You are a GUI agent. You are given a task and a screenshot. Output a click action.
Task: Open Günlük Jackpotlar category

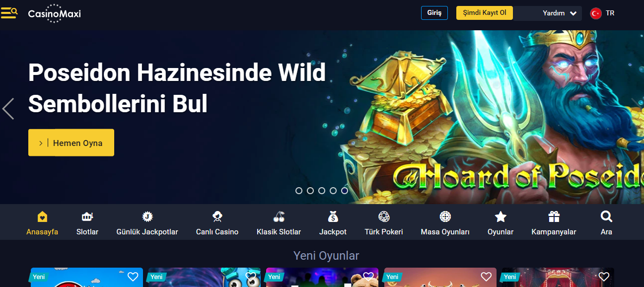[147, 223]
